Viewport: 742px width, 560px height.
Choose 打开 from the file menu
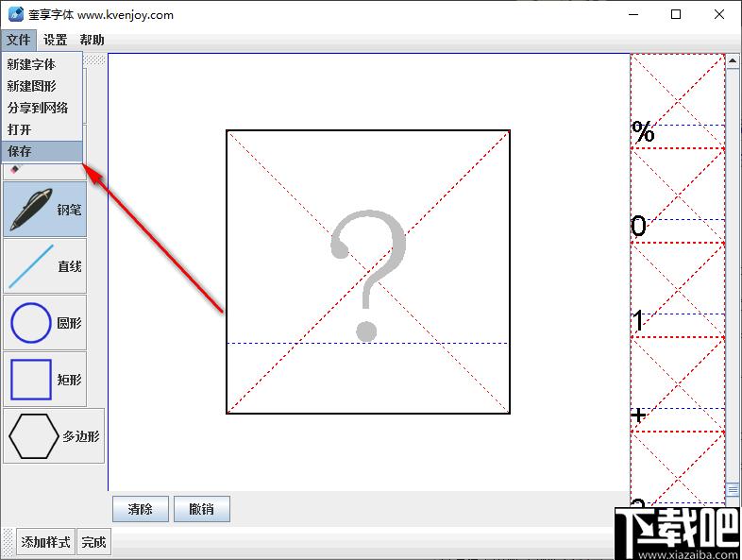point(42,129)
